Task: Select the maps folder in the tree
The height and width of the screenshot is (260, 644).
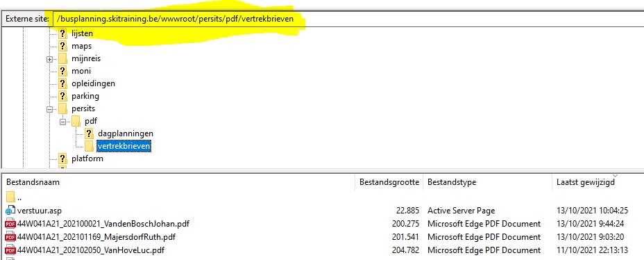Action: (81, 46)
